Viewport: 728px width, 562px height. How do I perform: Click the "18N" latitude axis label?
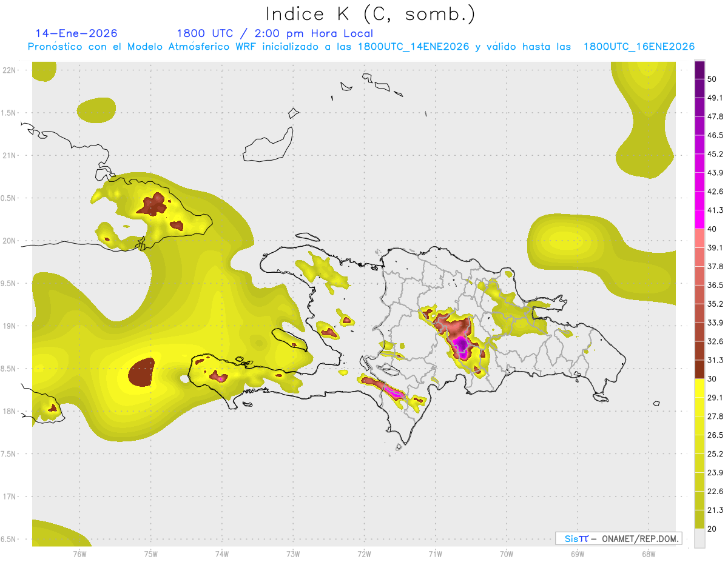pos(9,411)
